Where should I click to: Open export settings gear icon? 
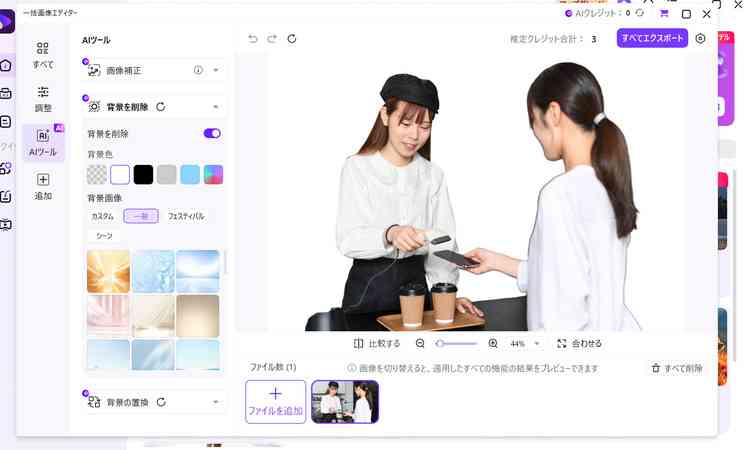(x=700, y=39)
